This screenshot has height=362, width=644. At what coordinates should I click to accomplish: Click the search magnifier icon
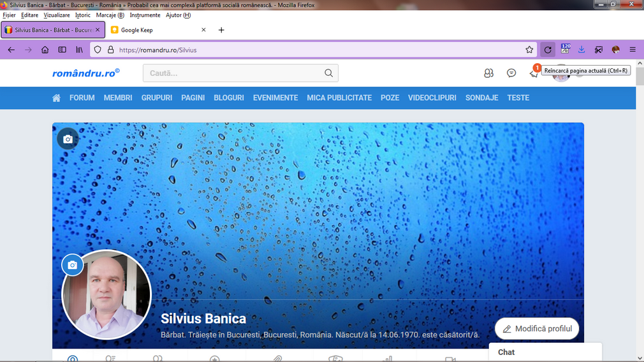point(328,73)
